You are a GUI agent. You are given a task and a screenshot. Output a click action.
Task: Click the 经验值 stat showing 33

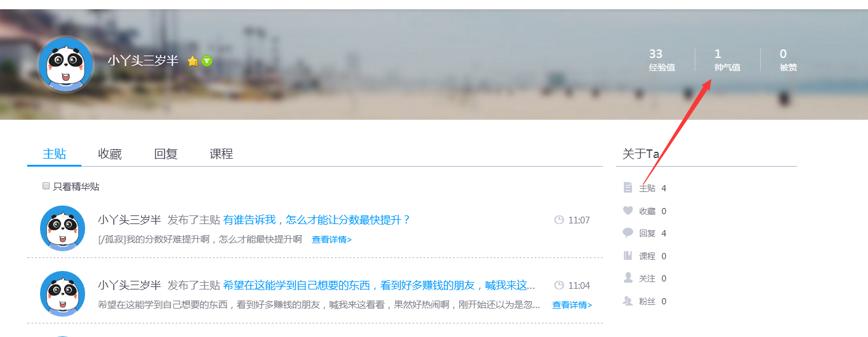(661, 60)
